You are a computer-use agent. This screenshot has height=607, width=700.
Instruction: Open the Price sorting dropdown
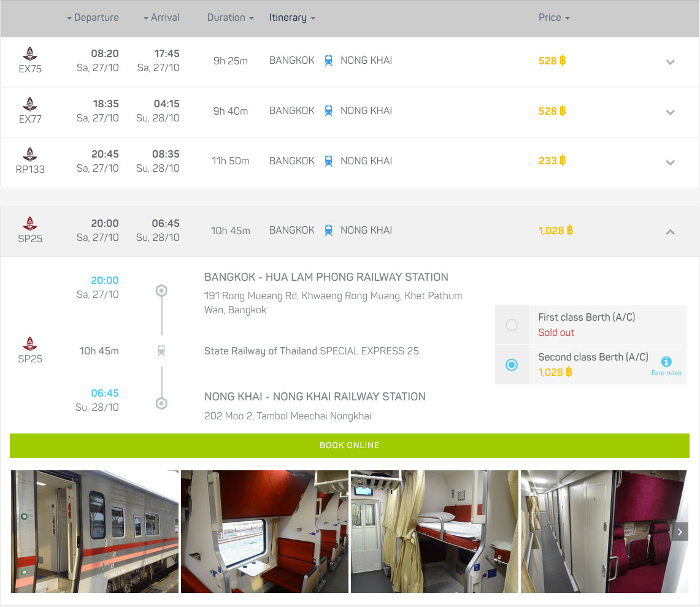[553, 17]
